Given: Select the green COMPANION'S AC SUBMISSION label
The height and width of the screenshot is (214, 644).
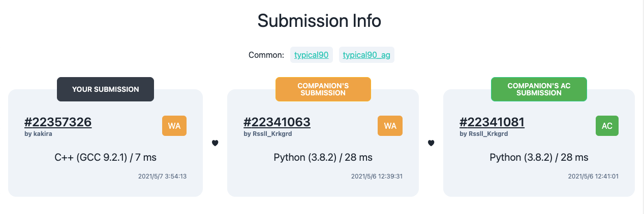Looking at the screenshot, I should [x=539, y=89].
